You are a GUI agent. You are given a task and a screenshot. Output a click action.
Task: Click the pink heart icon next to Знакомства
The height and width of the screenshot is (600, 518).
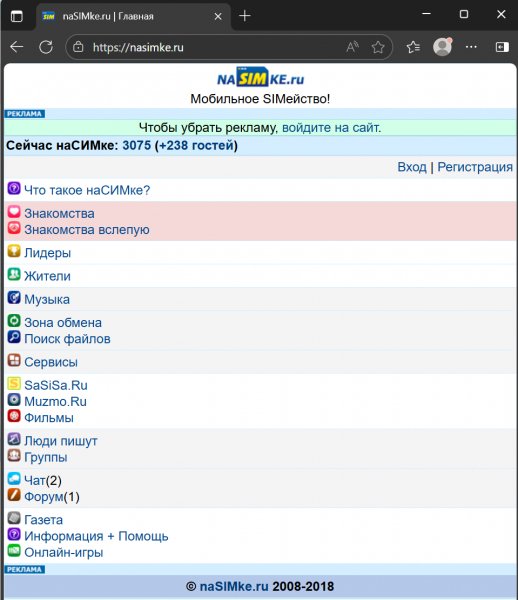pyautogui.click(x=14, y=212)
